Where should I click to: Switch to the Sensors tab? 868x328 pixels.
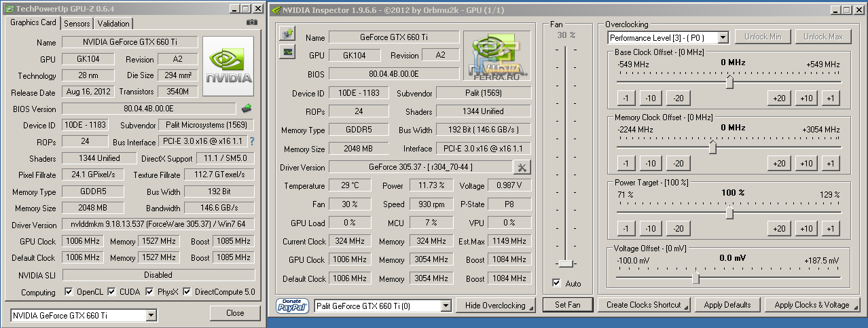pos(77,23)
